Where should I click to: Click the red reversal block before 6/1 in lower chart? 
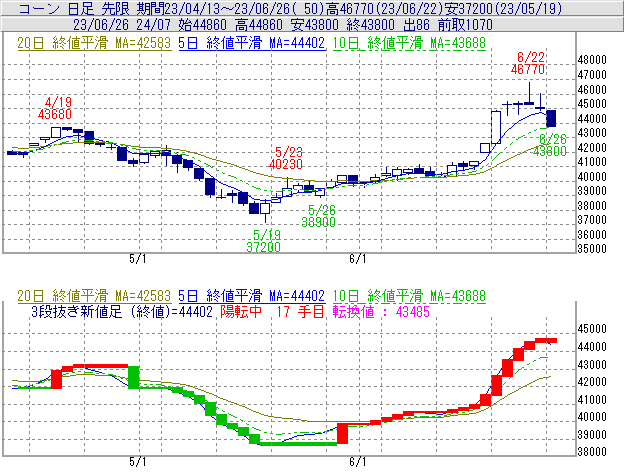(x=342, y=434)
